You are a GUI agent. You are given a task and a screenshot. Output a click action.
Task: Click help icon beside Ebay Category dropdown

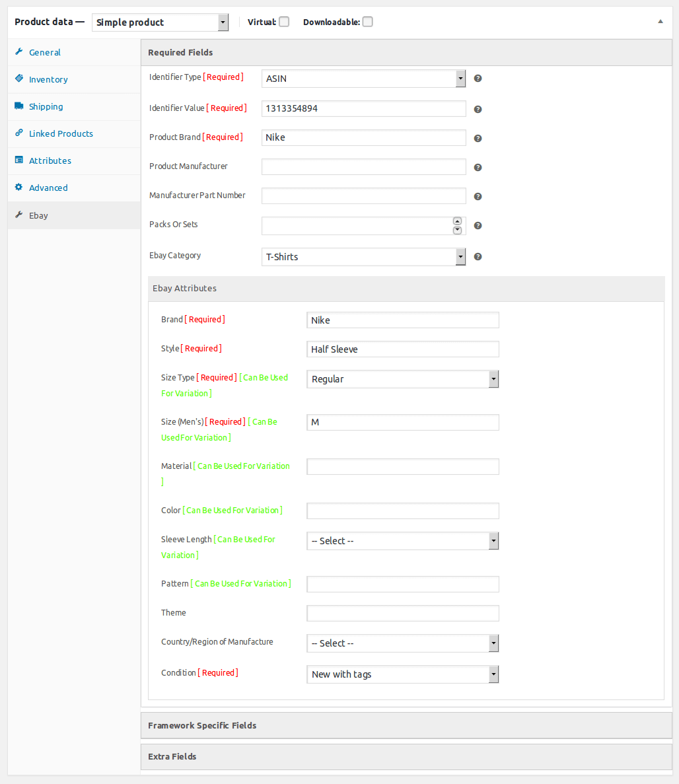[478, 257]
